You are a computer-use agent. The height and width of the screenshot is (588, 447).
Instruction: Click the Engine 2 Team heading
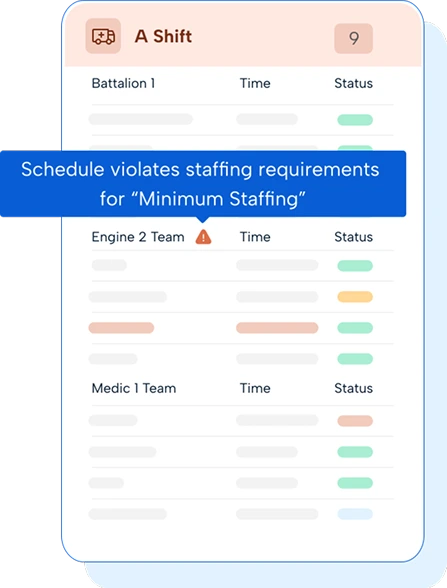[138, 237]
